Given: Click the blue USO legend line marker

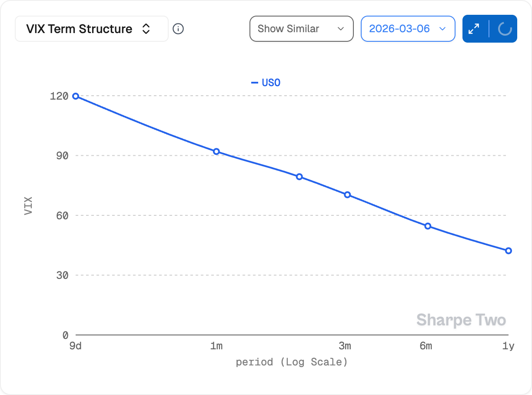Looking at the screenshot, I should tap(255, 83).
